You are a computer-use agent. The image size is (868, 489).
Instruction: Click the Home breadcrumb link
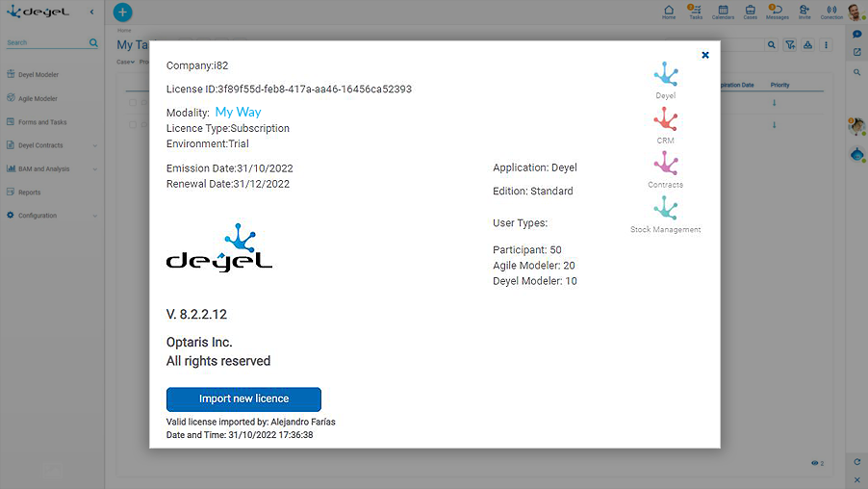tap(124, 31)
